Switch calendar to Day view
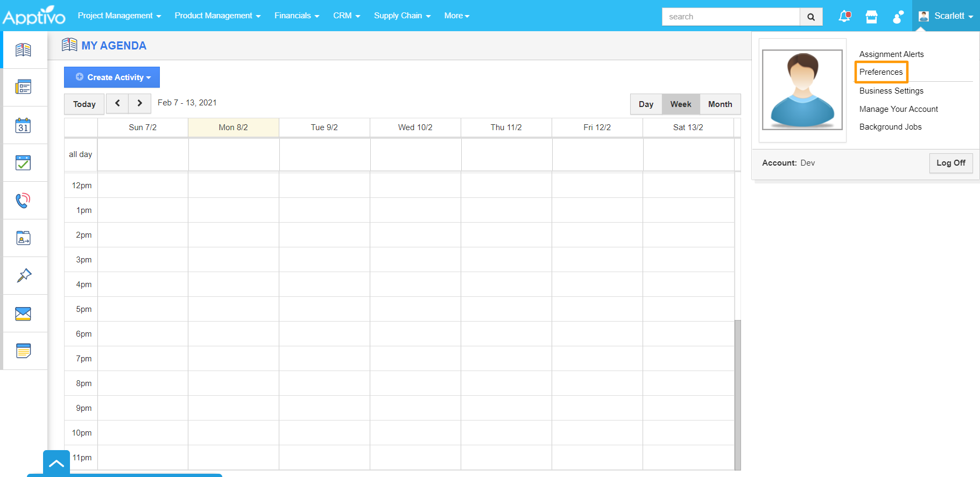The height and width of the screenshot is (477, 980). [x=646, y=104]
